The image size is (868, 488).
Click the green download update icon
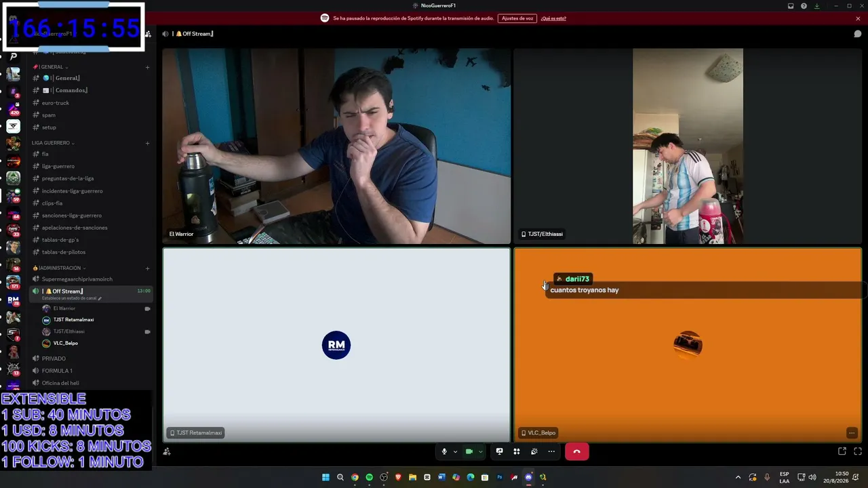point(816,6)
